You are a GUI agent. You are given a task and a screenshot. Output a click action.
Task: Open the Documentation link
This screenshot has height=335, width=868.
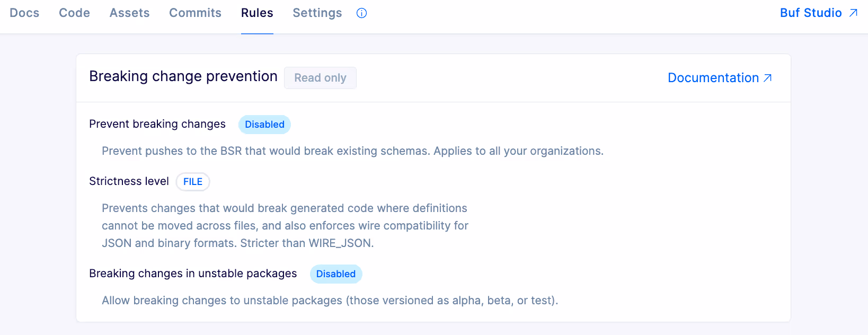point(713,78)
